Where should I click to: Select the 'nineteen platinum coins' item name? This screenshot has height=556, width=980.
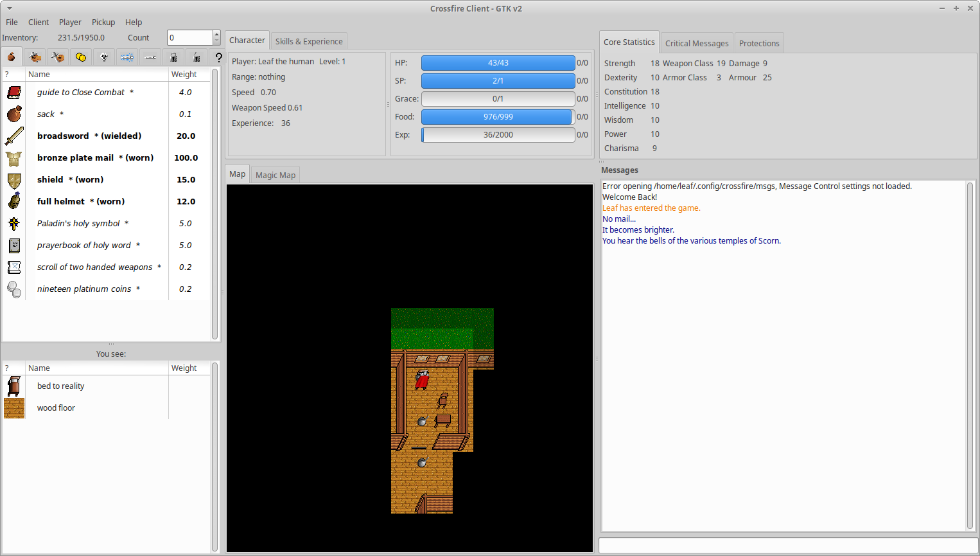pos(84,289)
